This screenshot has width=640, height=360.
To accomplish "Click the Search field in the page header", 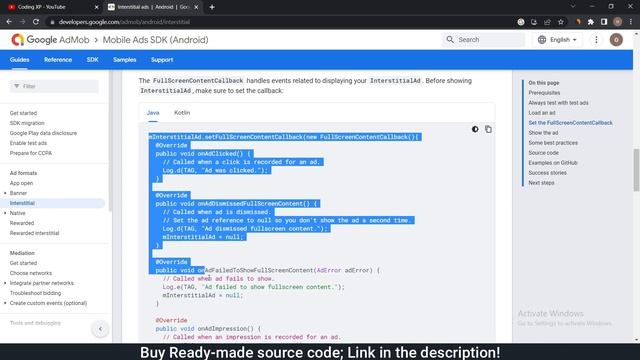I will point(484,40).
